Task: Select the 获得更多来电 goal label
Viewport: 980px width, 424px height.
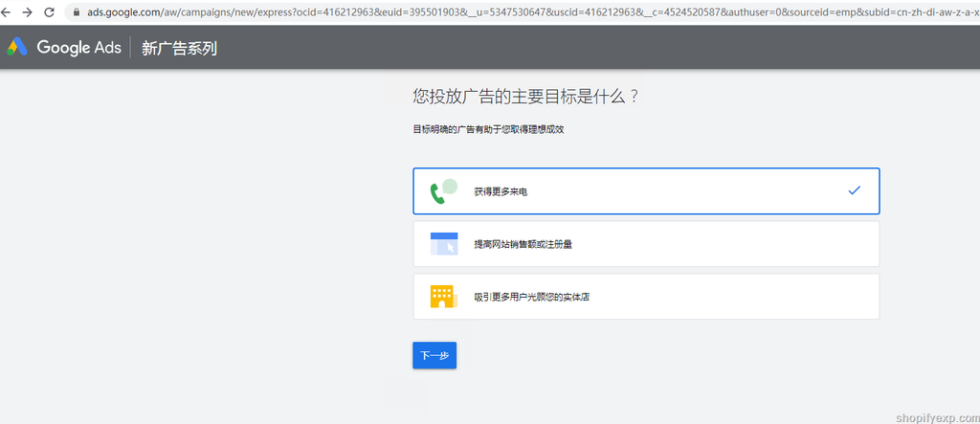Action: pyautogui.click(x=501, y=191)
